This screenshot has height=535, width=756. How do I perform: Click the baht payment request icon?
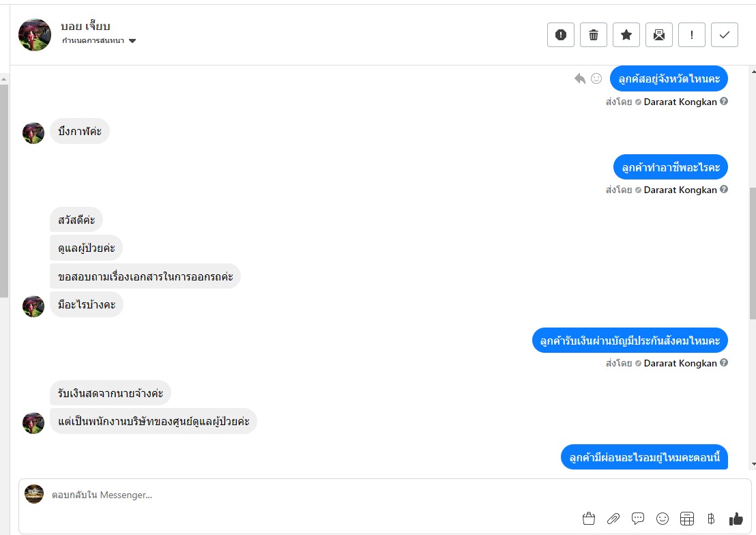click(711, 519)
